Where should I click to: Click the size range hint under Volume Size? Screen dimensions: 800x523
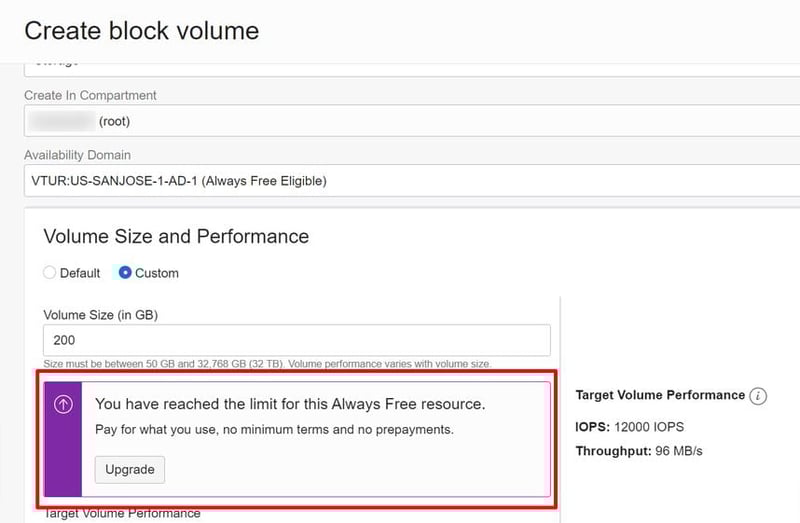pos(267,362)
